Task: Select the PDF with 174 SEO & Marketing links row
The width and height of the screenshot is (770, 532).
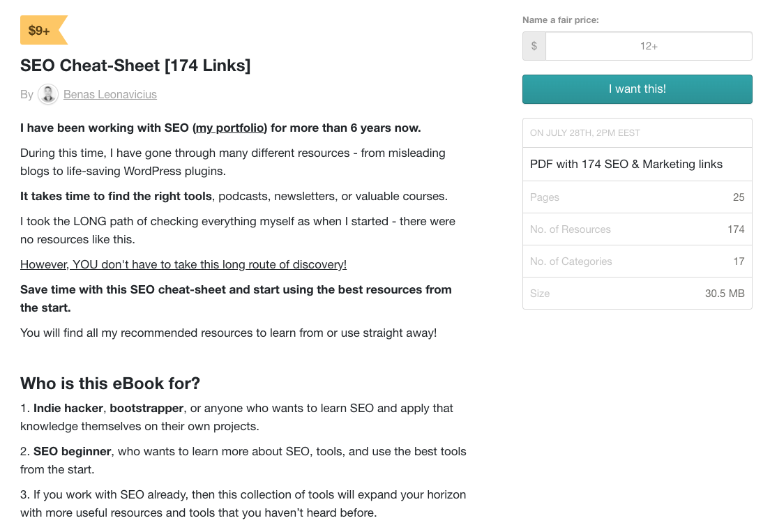Action: tap(637, 164)
